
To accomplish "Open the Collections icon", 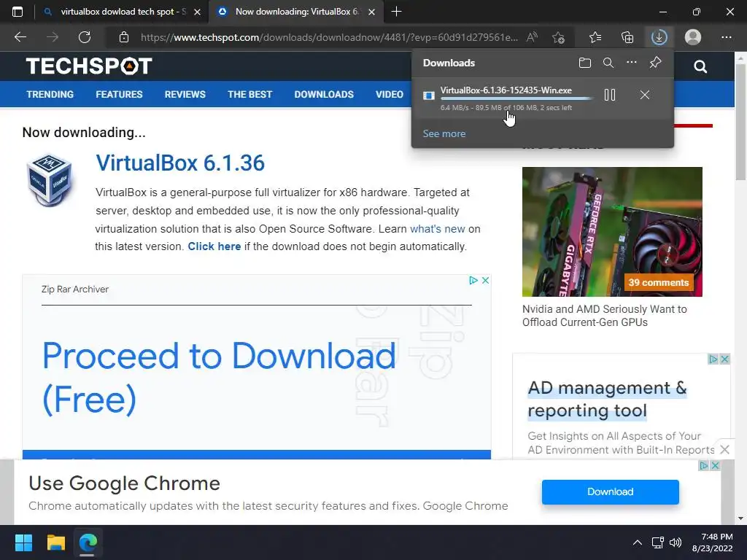I will 627,37.
